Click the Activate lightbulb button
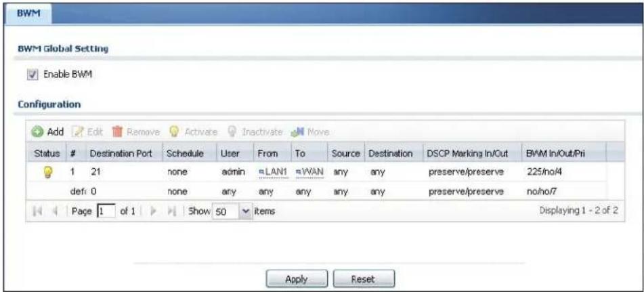Screen dimensions: 644x292 click(x=193, y=132)
